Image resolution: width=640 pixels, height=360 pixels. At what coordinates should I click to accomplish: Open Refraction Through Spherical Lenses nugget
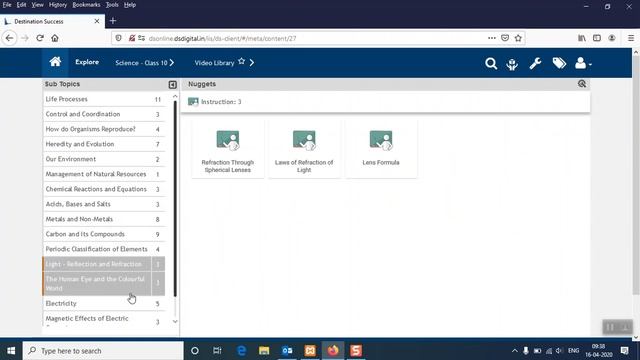(228, 149)
